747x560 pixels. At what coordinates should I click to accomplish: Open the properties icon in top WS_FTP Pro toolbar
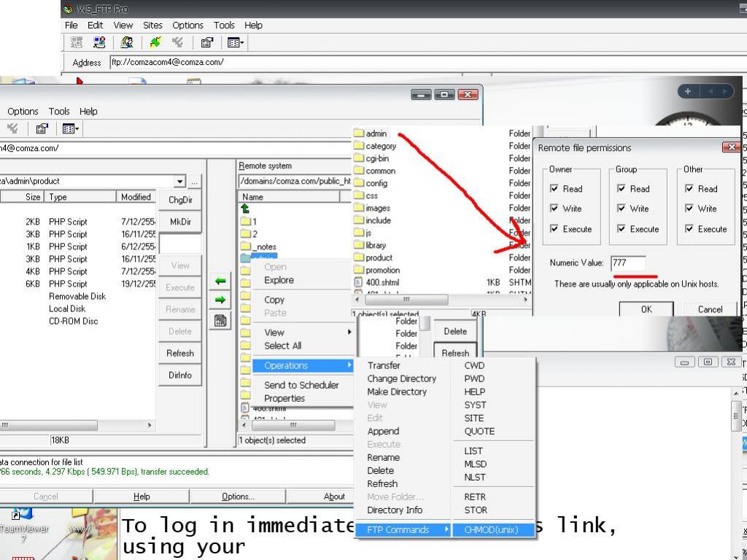(x=206, y=42)
